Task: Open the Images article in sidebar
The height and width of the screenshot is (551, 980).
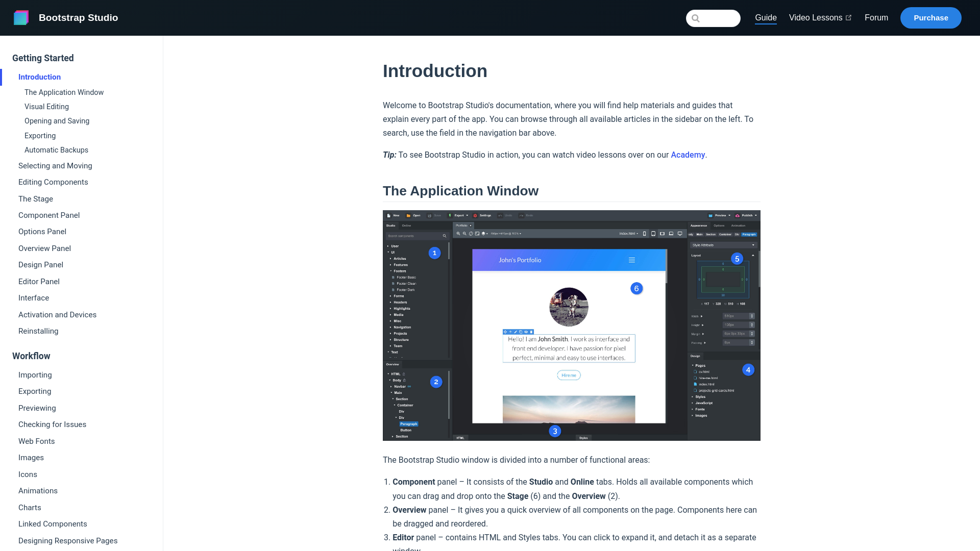Action: tap(31, 458)
